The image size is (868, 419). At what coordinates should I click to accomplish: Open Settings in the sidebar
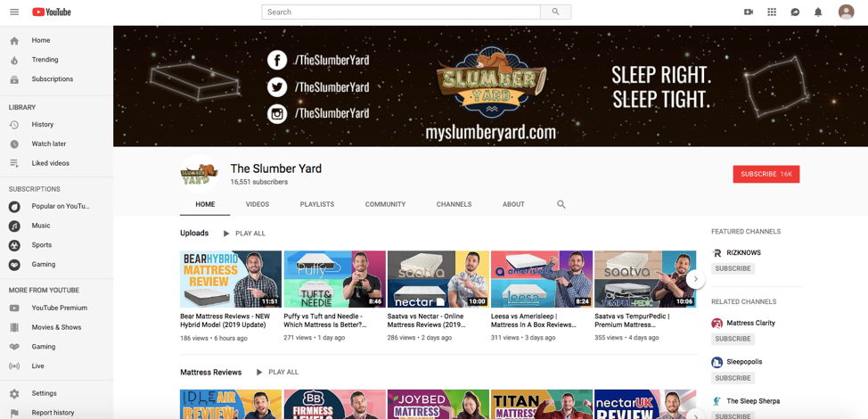(x=56, y=393)
